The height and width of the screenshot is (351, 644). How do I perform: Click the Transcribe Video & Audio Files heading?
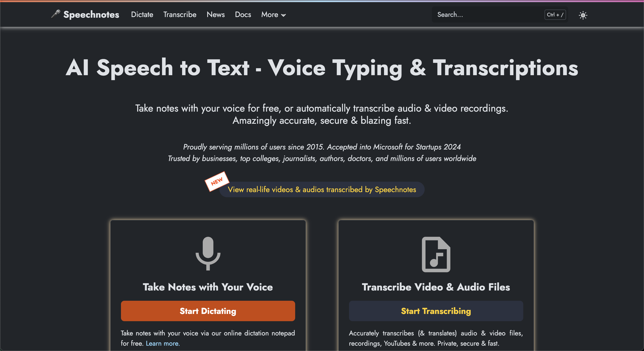[x=436, y=287]
